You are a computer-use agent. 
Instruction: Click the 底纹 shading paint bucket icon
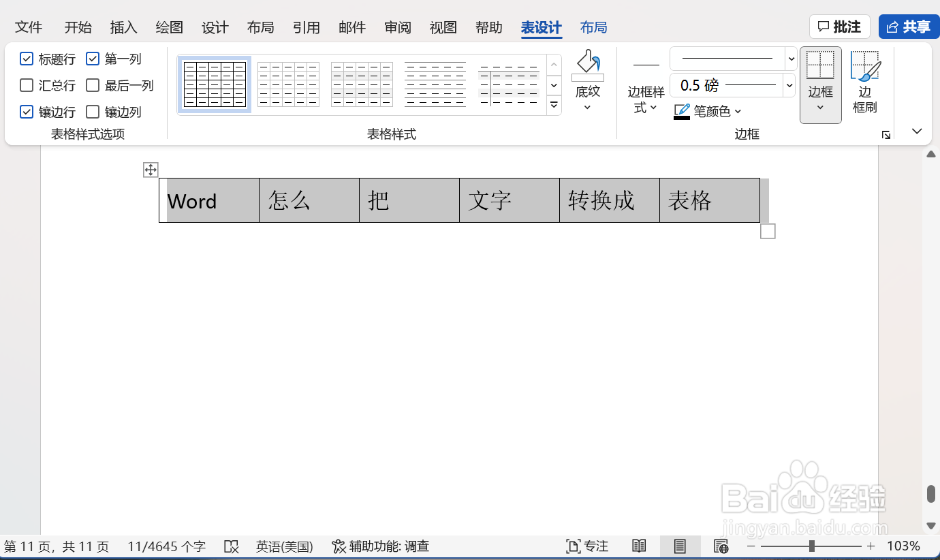[588, 65]
